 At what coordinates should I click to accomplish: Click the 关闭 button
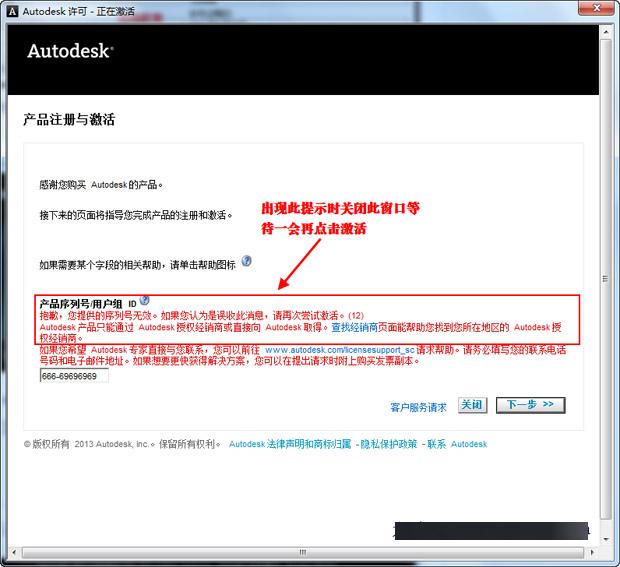pyautogui.click(x=472, y=405)
